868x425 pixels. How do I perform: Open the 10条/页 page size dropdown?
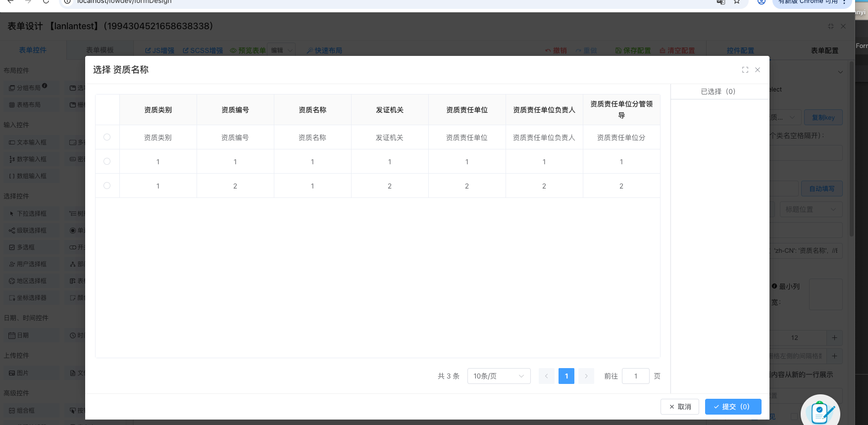click(x=499, y=376)
